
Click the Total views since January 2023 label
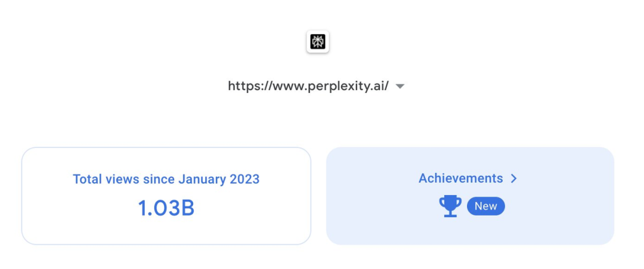click(x=166, y=180)
